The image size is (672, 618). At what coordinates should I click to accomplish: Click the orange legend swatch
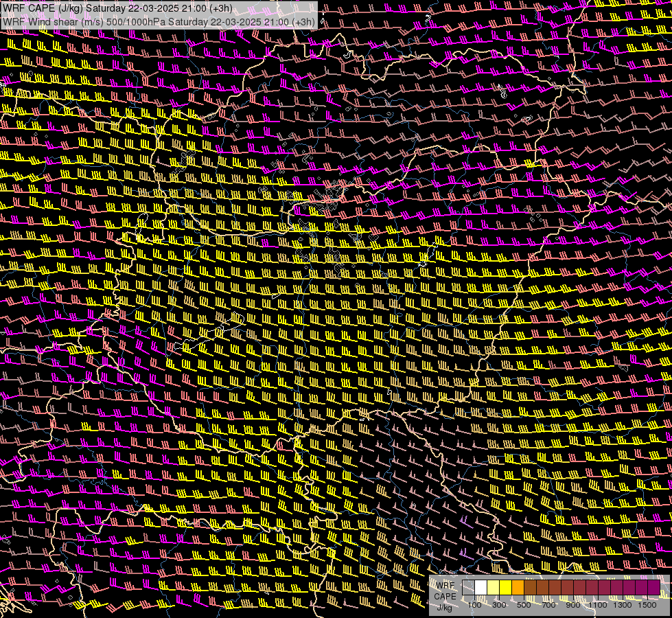pos(518,587)
